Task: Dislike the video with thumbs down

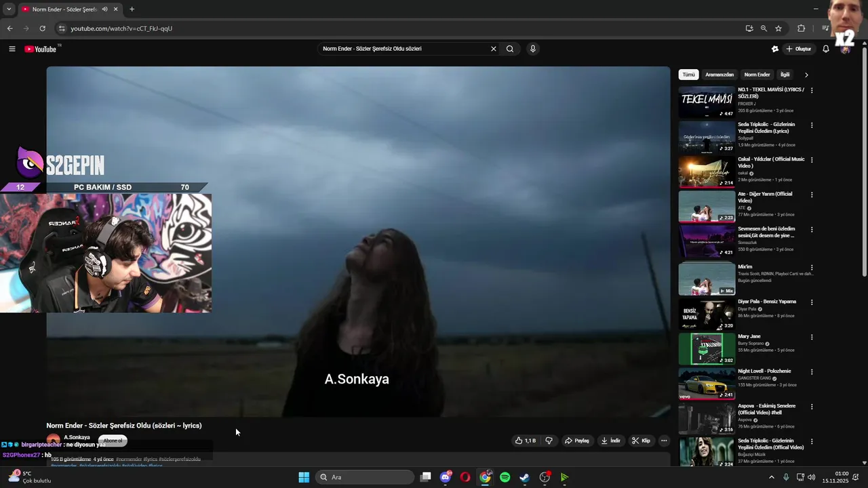Action: (549, 441)
